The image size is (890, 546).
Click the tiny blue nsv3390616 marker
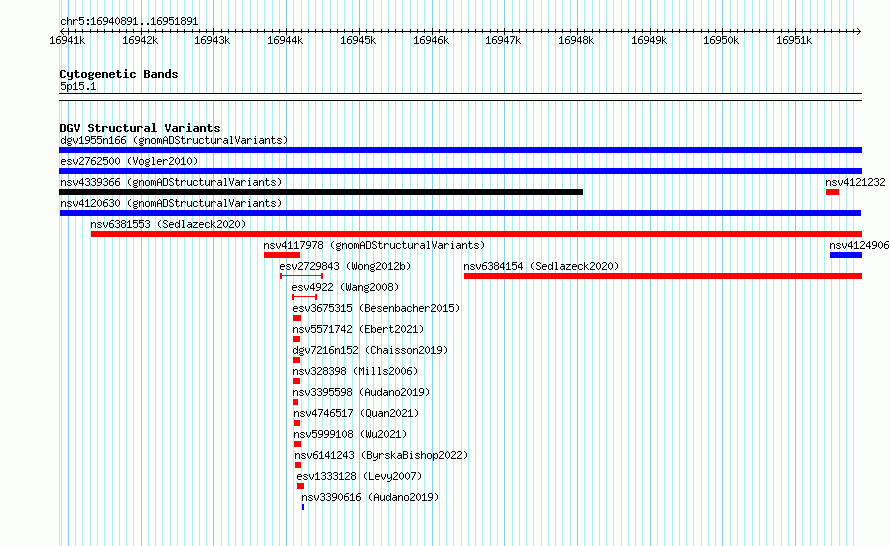coord(303,507)
